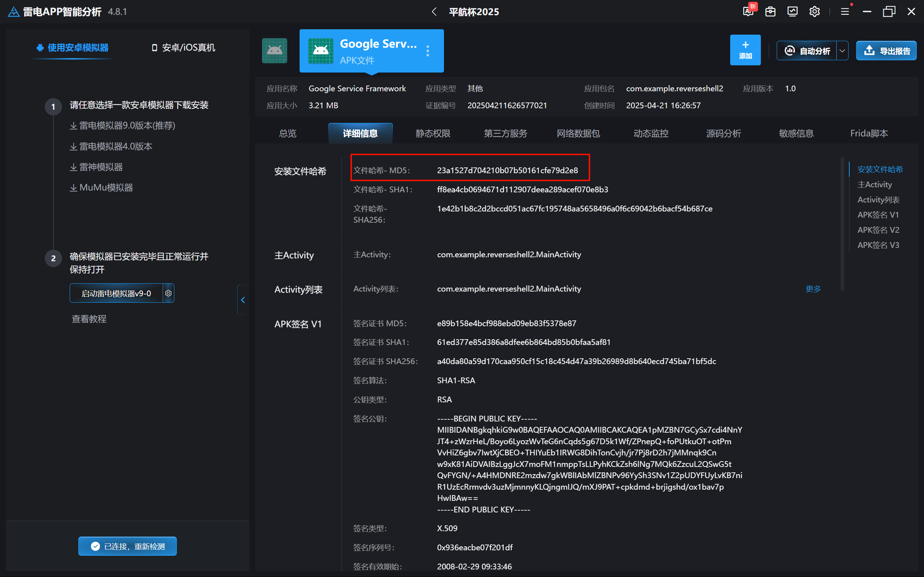Open the 总览 tab

pos(288,133)
